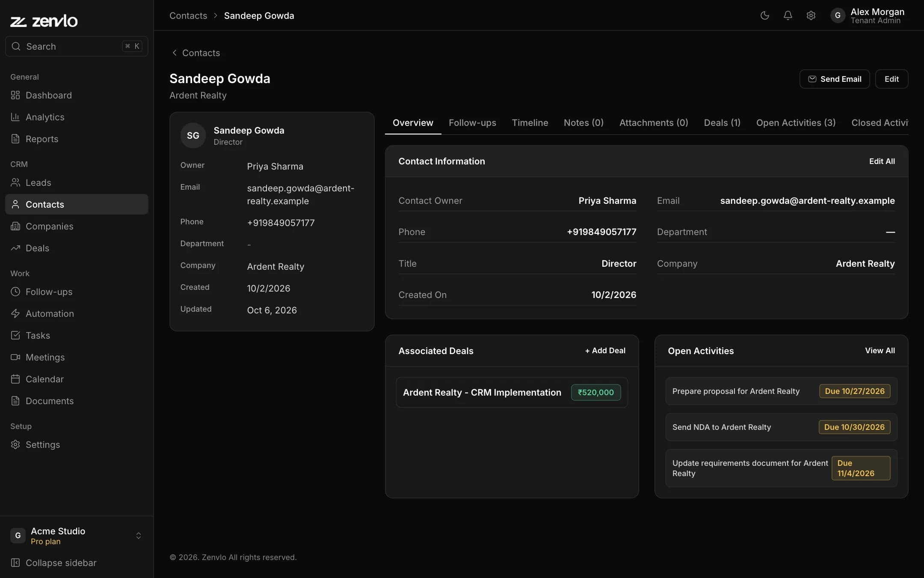Expand the Acme Studio workspace switcher

77,536
